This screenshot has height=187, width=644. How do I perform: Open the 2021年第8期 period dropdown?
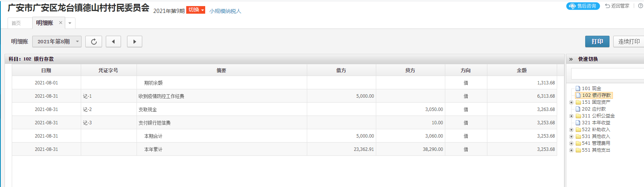click(x=57, y=41)
